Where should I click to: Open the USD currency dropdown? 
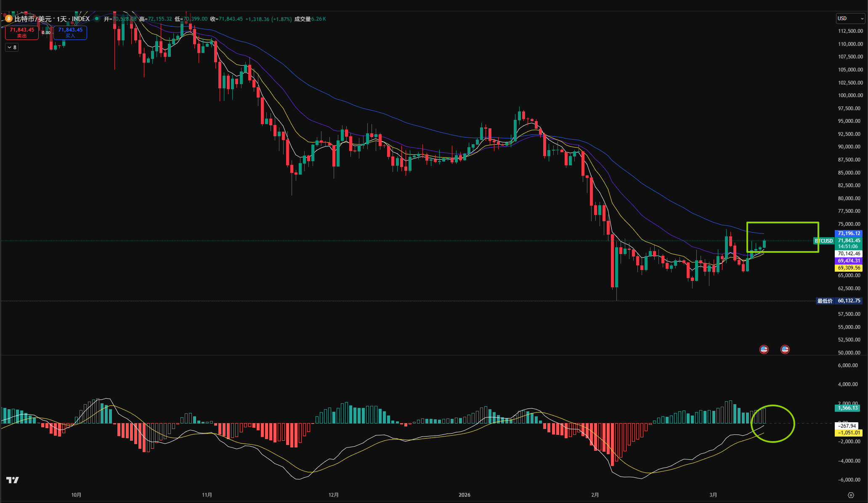click(x=850, y=19)
